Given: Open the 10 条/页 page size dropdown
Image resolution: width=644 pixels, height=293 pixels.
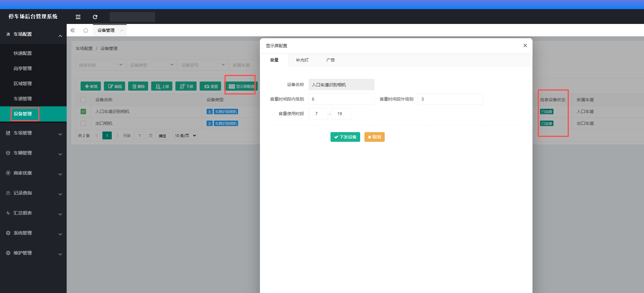Looking at the screenshot, I should point(185,135).
